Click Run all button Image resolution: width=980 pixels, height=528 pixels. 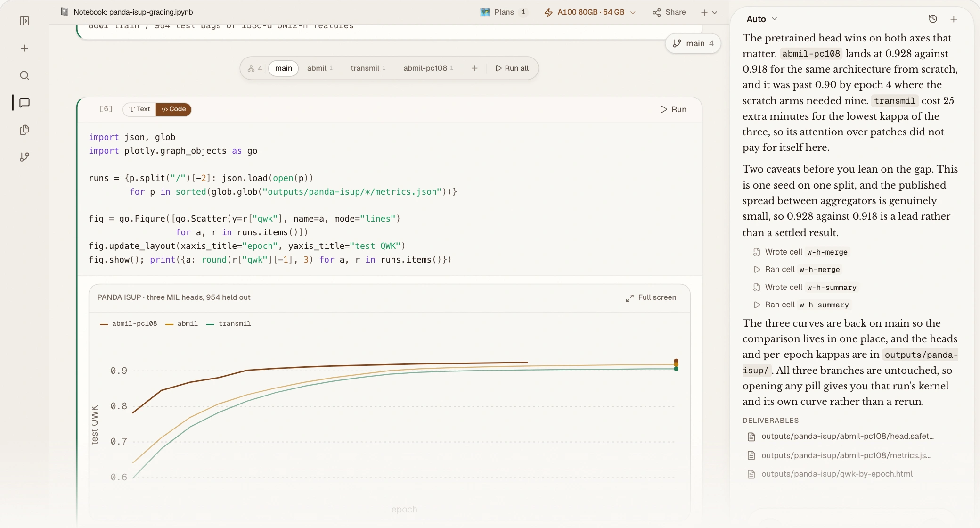pos(512,68)
